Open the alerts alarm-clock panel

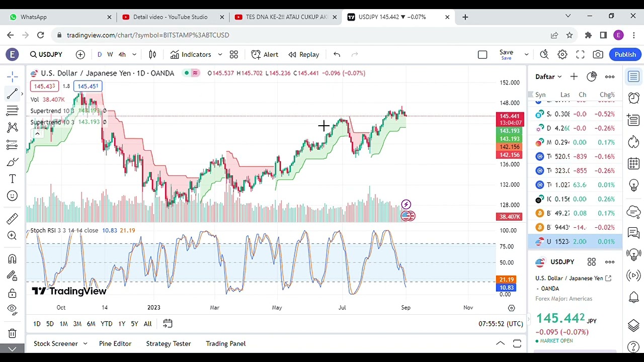(x=633, y=98)
